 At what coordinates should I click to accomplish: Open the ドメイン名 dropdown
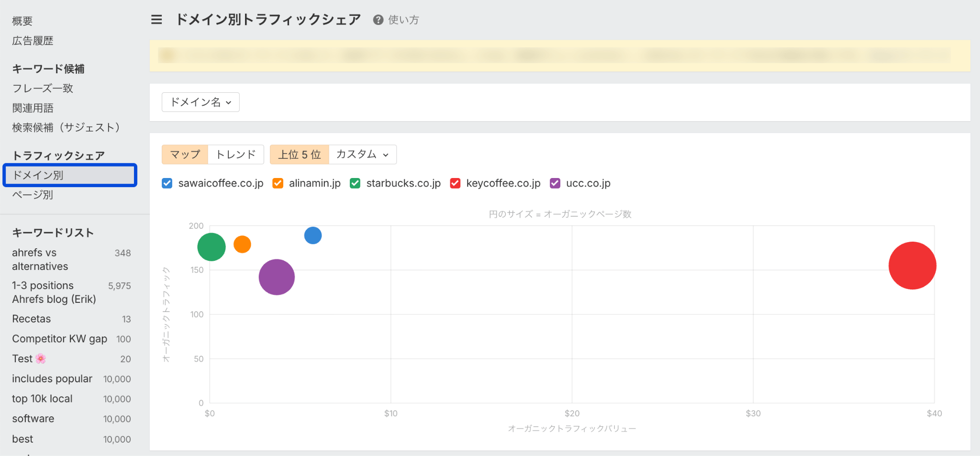point(200,102)
